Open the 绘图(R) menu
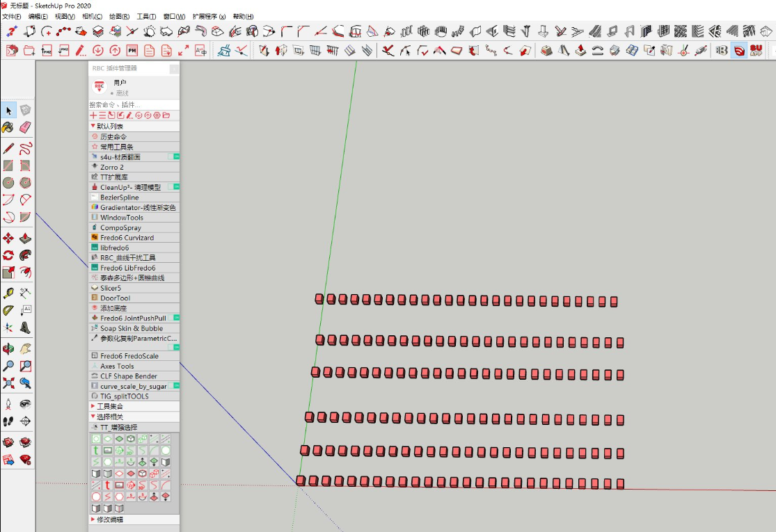The width and height of the screenshot is (776, 532). (x=119, y=16)
